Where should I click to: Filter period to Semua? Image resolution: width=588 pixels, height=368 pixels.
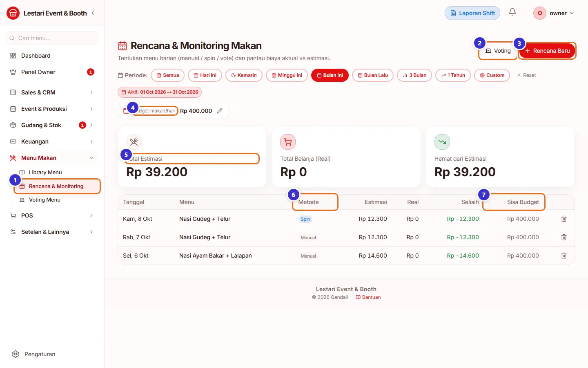[x=168, y=75]
